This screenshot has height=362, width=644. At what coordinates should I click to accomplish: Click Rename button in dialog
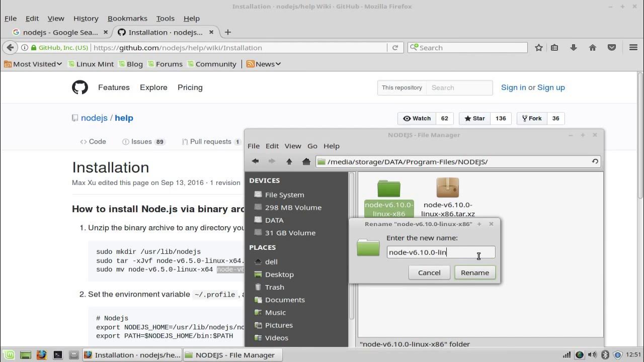click(475, 273)
